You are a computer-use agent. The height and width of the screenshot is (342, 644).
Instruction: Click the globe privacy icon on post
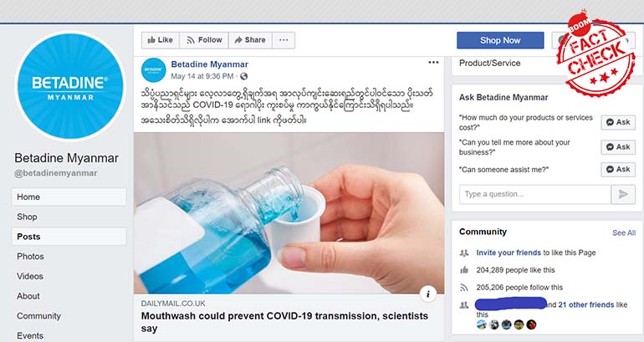[x=244, y=76]
